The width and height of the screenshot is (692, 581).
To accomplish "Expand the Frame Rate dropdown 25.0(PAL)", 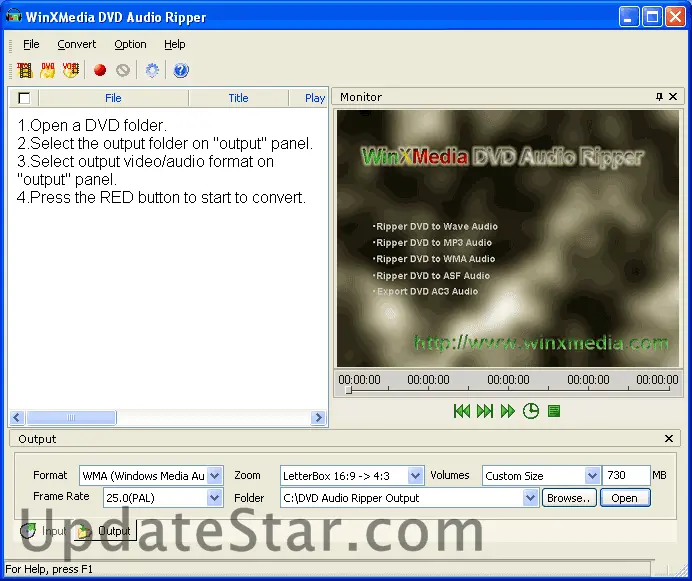I will (x=214, y=498).
